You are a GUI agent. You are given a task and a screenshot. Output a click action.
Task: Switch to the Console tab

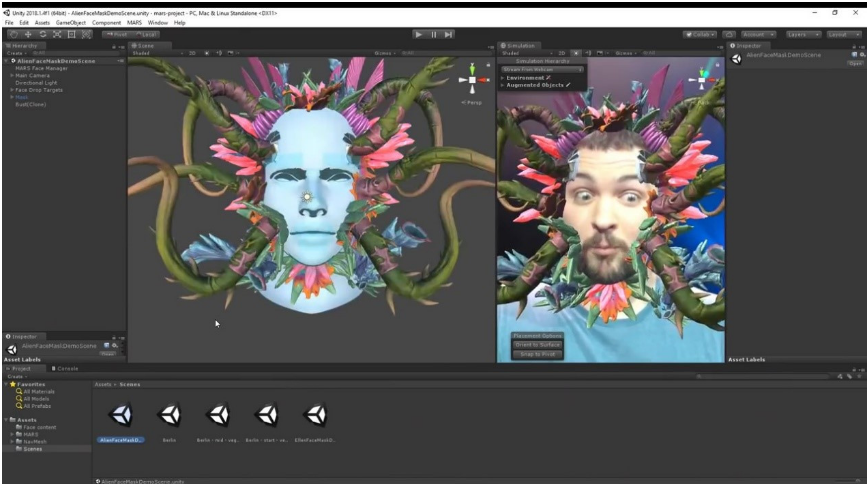66,368
